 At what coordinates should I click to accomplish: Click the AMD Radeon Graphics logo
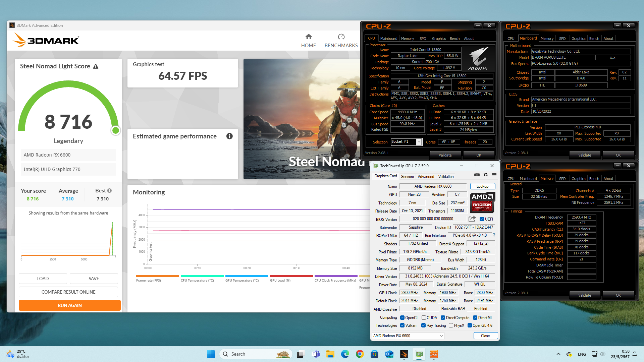(482, 202)
